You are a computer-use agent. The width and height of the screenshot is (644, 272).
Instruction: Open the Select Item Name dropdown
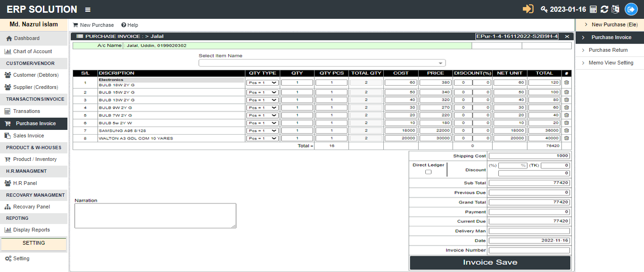pyautogui.click(x=322, y=63)
